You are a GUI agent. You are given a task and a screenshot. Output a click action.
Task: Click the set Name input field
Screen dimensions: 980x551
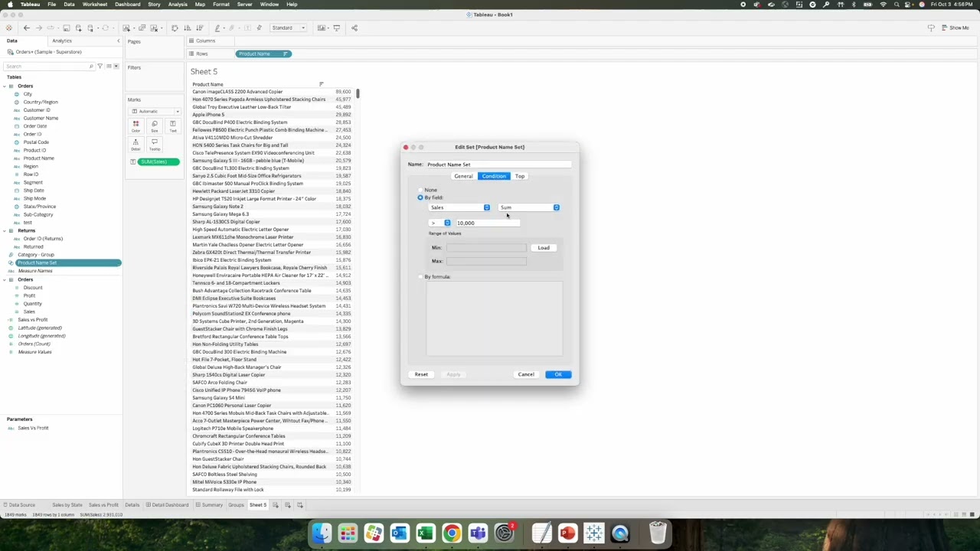click(498, 165)
